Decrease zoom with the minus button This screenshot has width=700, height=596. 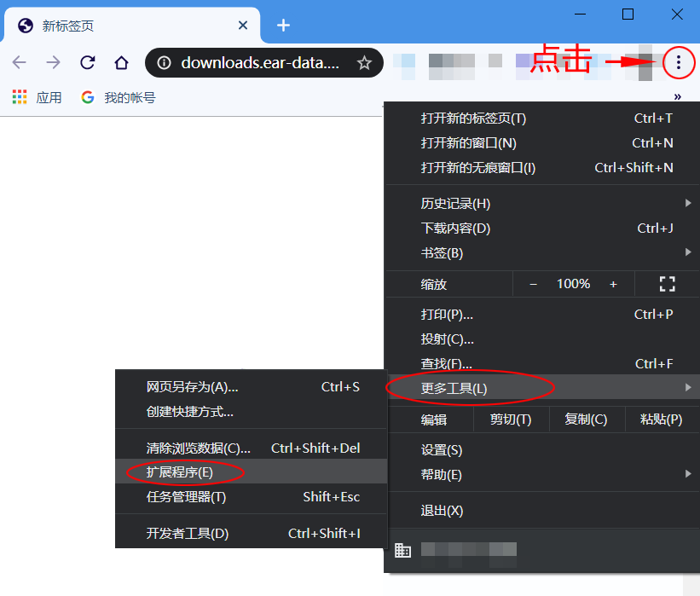533,285
